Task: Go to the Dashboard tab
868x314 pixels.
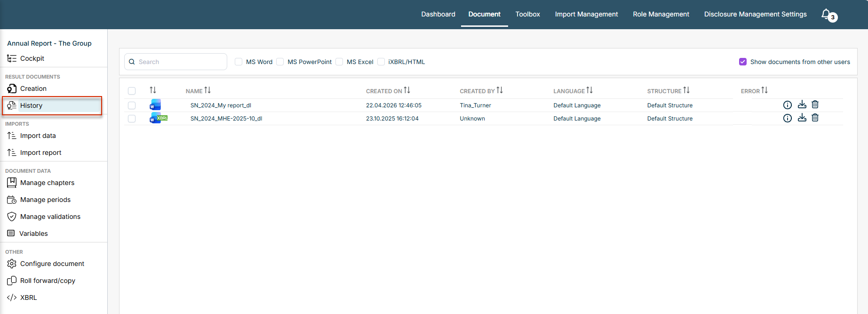Action: [x=438, y=14]
